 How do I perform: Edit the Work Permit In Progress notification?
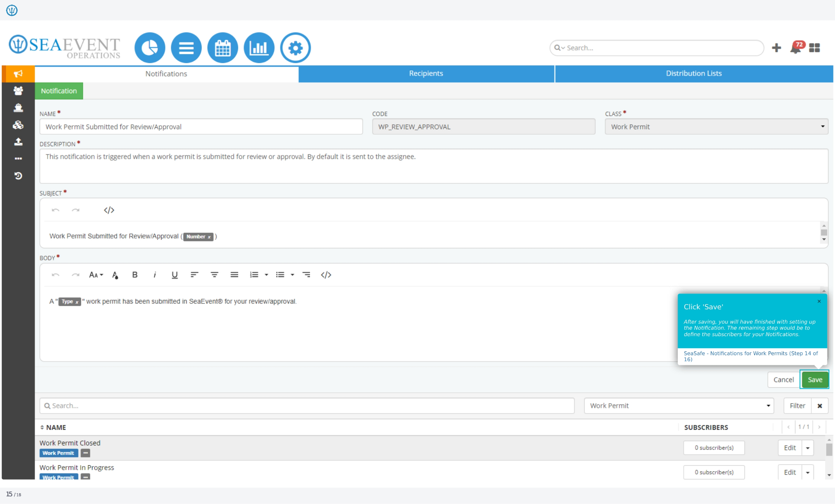(x=790, y=472)
